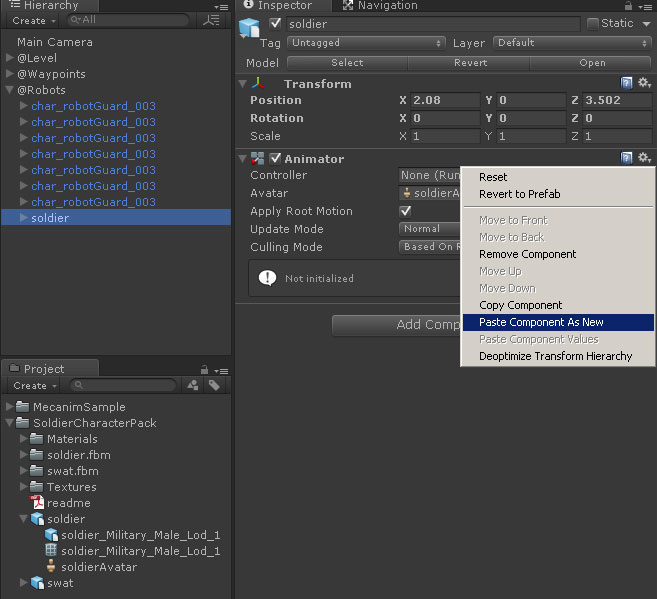
Task: Open the Hierarchy panel options menu
Action: tap(221, 7)
